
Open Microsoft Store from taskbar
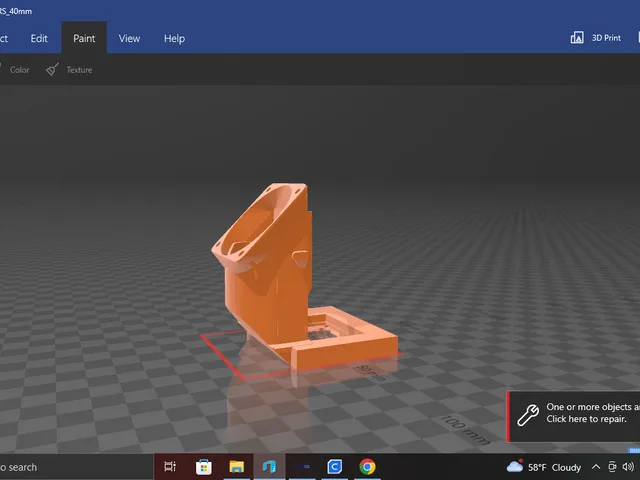(x=203, y=467)
